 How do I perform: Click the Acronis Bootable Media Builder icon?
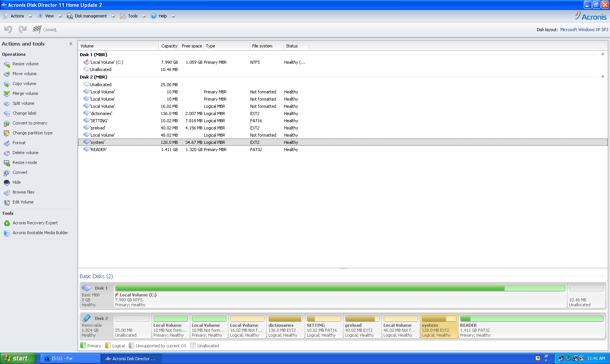tap(6, 233)
